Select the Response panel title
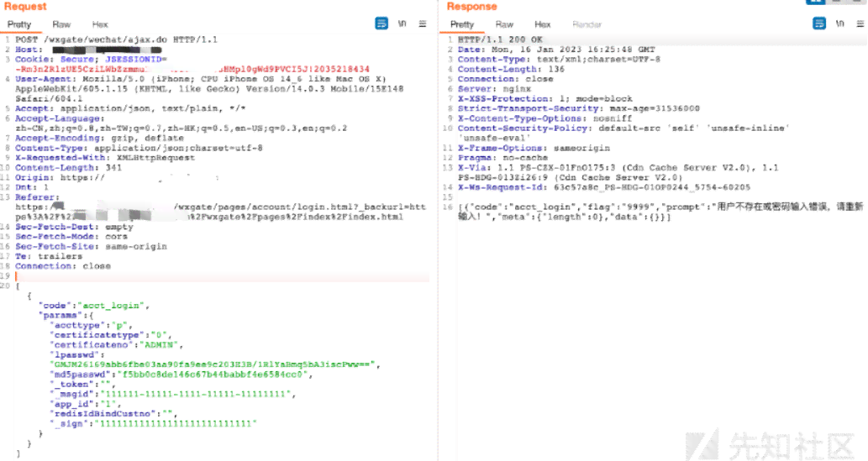This screenshot has height=461, width=868. click(472, 7)
